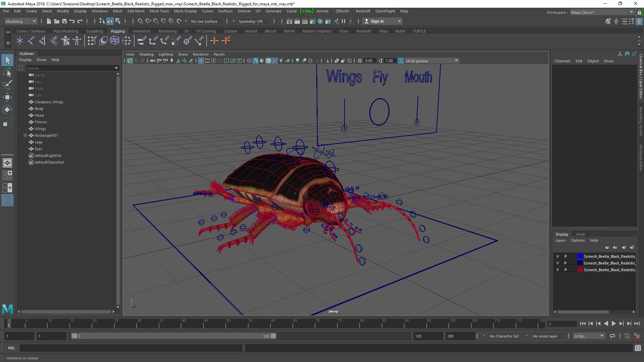Open the viewport Shading menu
644x362 pixels.
[x=146, y=54]
